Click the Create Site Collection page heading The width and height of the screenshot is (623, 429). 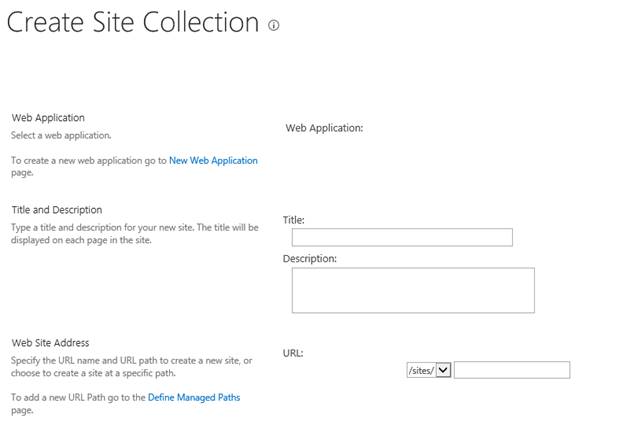133,22
